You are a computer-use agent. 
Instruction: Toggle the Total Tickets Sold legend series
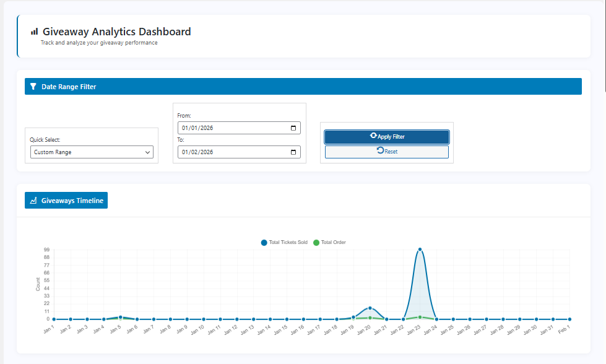pyautogui.click(x=284, y=242)
